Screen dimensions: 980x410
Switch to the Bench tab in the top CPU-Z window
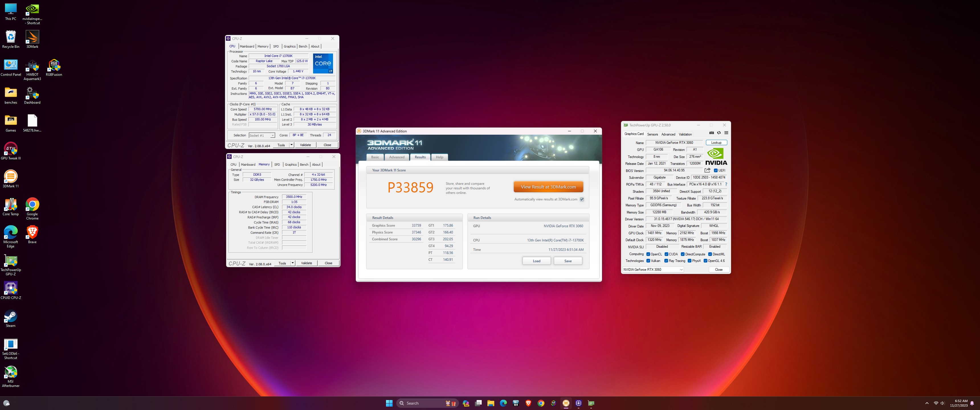click(x=303, y=46)
